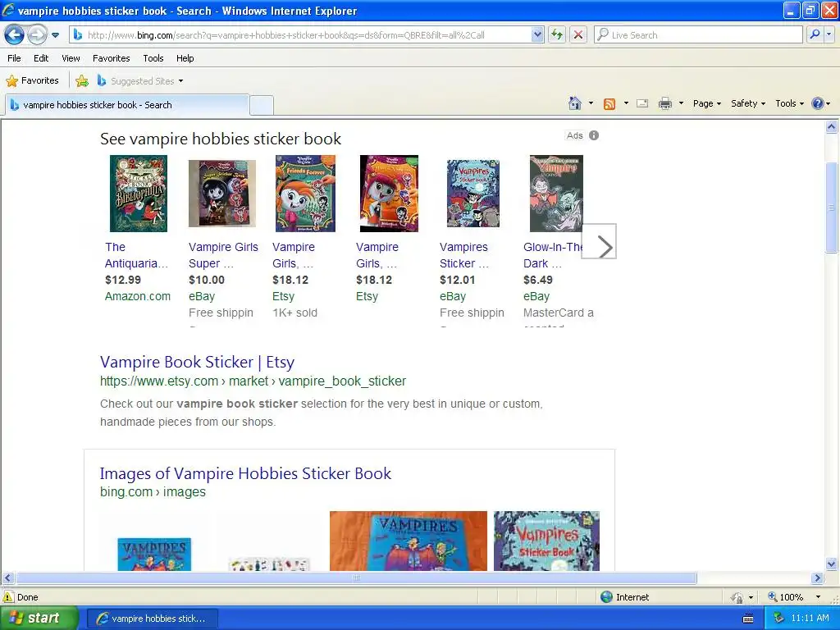This screenshot has width=840, height=630.
Task: Click the vertical scrollbar up arrow
Action: [x=832, y=127]
